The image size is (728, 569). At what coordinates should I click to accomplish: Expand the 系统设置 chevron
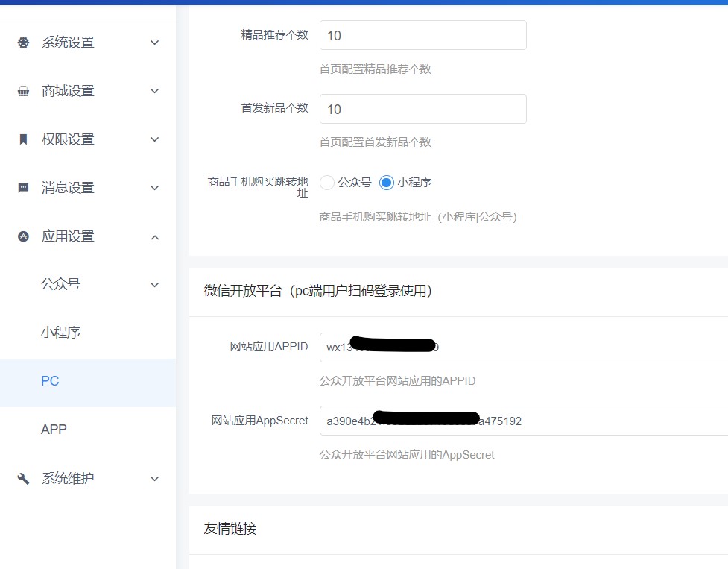(x=155, y=43)
